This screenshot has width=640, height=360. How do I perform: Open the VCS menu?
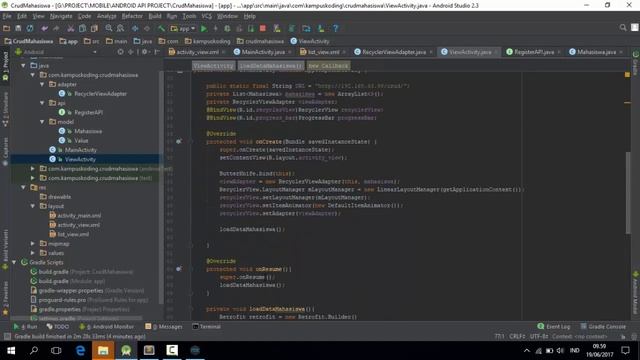point(207,16)
